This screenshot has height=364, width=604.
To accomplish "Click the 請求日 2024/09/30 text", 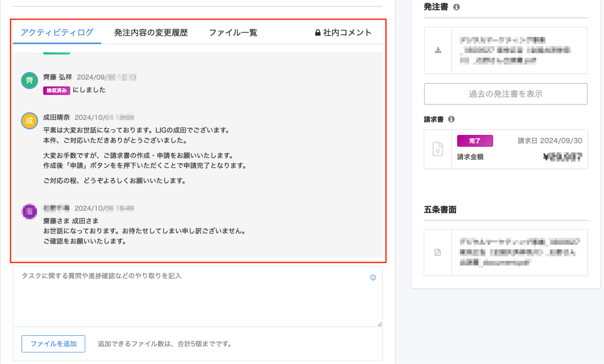I will click(550, 141).
